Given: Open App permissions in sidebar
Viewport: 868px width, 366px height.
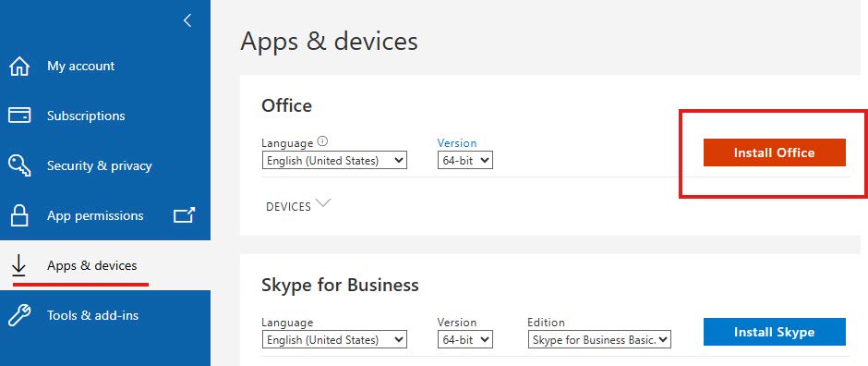Looking at the screenshot, I should point(95,215).
